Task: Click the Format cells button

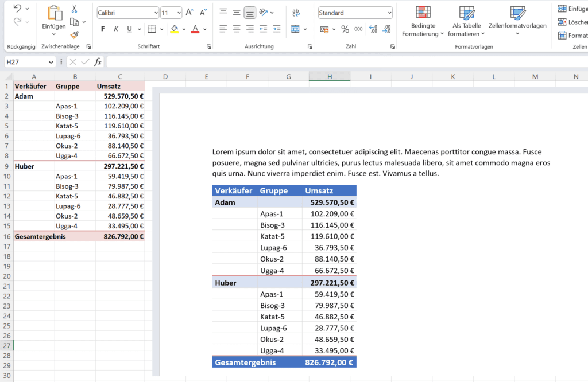Action: tap(572, 36)
